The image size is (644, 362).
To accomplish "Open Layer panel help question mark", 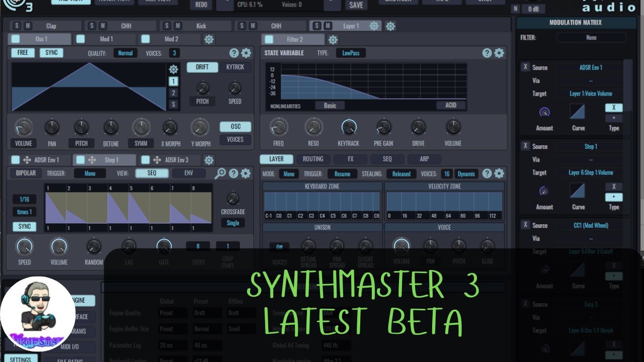I will pos(487,173).
